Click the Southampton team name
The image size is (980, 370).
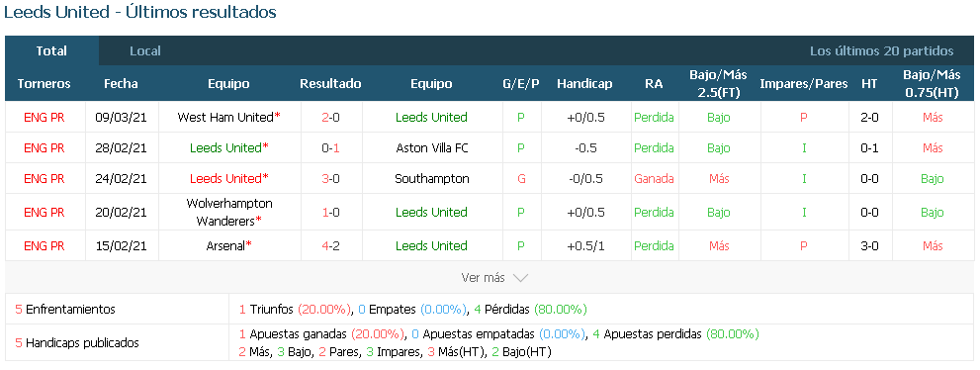click(432, 179)
